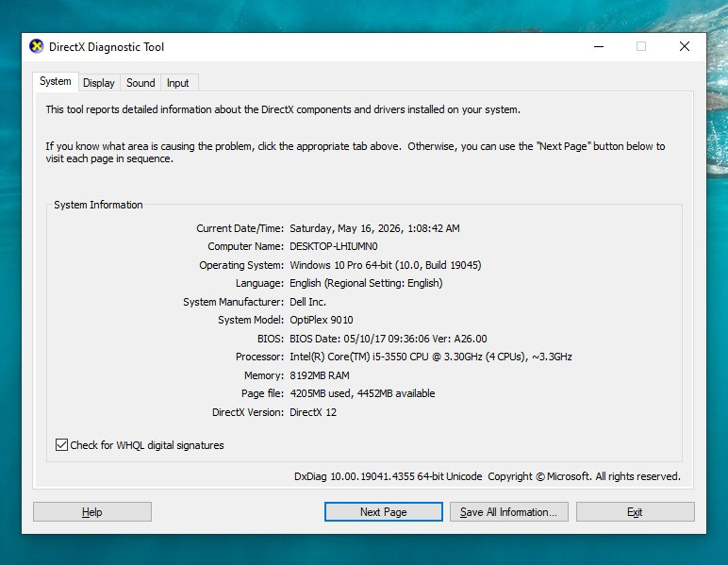Click the DirectX 12 version value
Image resolution: width=728 pixels, height=565 pixels.
[313, 412]
